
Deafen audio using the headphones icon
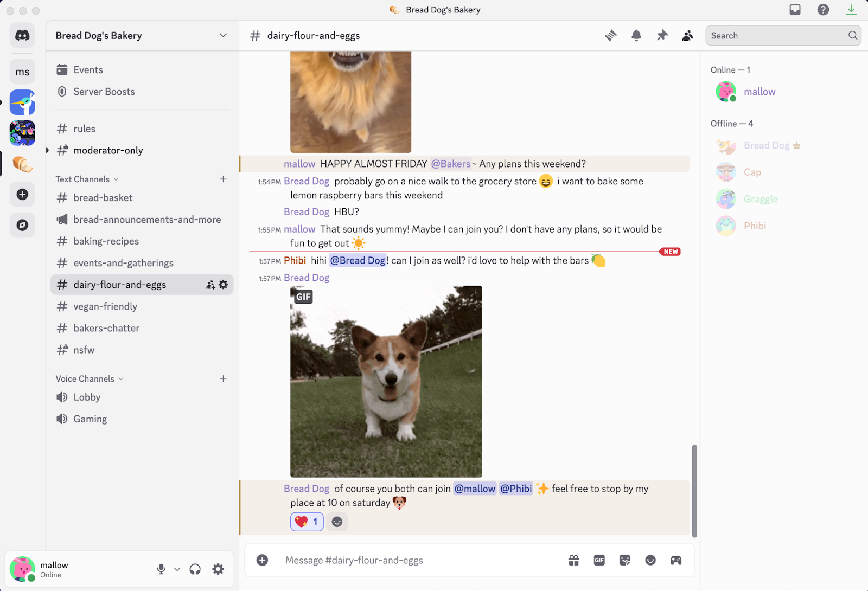click(x=194, y=569)
